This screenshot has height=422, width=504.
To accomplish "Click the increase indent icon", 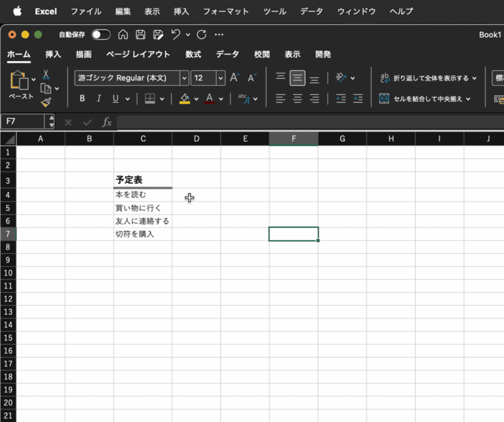I will click(357, 99).
